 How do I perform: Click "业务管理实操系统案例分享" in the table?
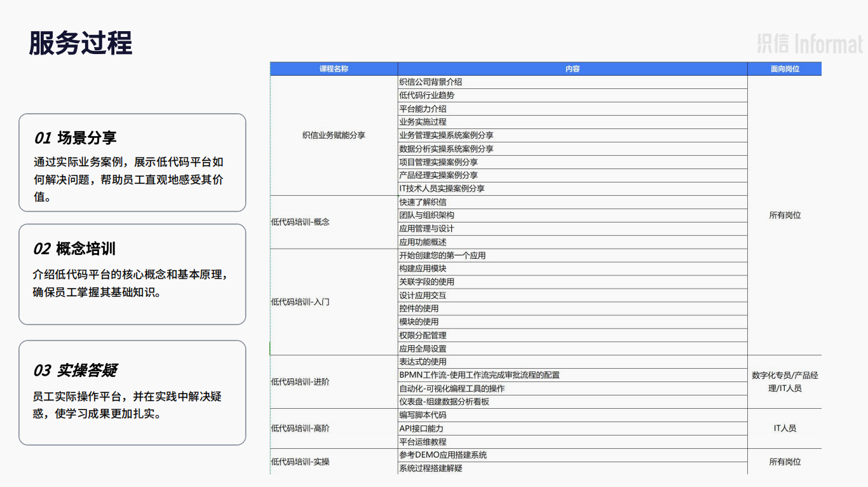pyautogui.click(x=573, y=135)
